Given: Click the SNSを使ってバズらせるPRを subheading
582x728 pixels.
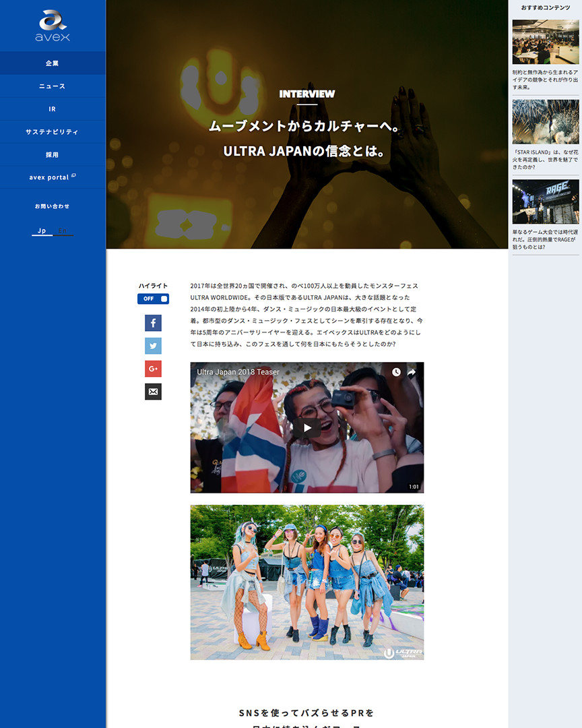Looking at the screenshot, I should pyautogui.click(x=306, y=712).
